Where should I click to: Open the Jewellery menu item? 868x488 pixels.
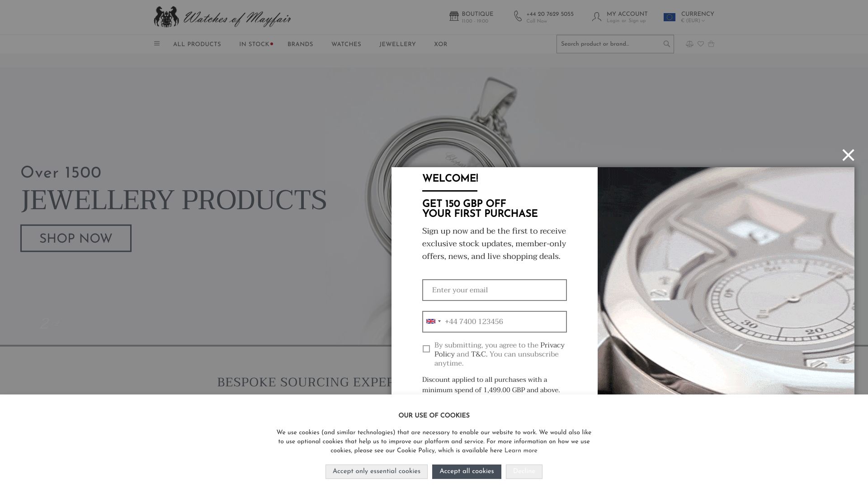tap(397, 44)
